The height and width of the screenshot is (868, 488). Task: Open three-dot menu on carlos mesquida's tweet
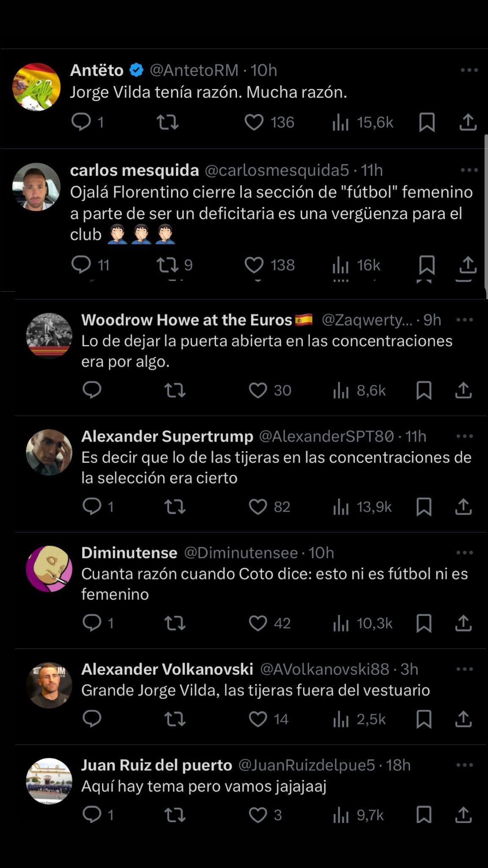pyautogui.click(x=469, y=170)
